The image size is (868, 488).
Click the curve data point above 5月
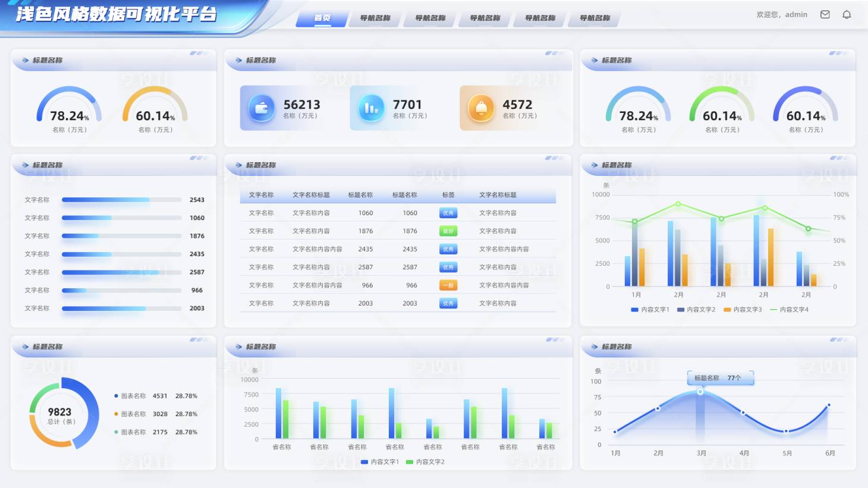tap(786, 431)
